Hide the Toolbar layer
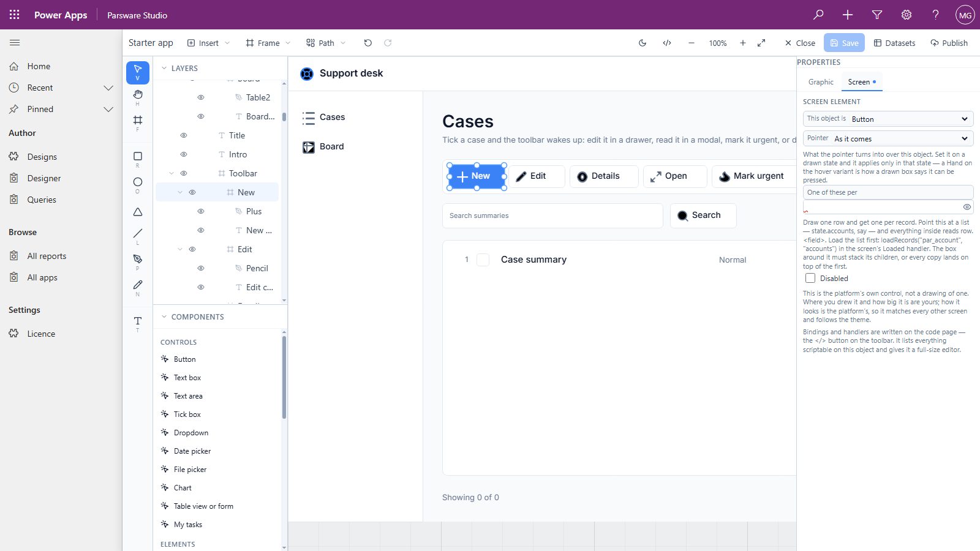 pos(184,173)
